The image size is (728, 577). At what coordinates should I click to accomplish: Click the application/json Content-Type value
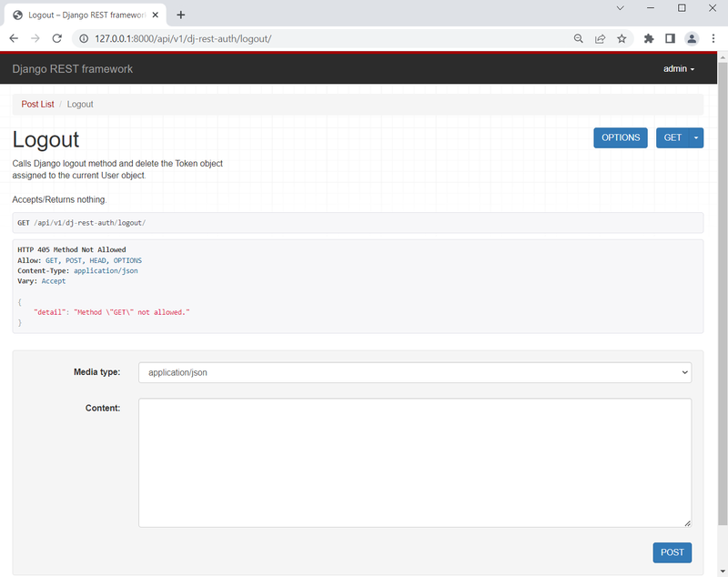click(106, 270)
